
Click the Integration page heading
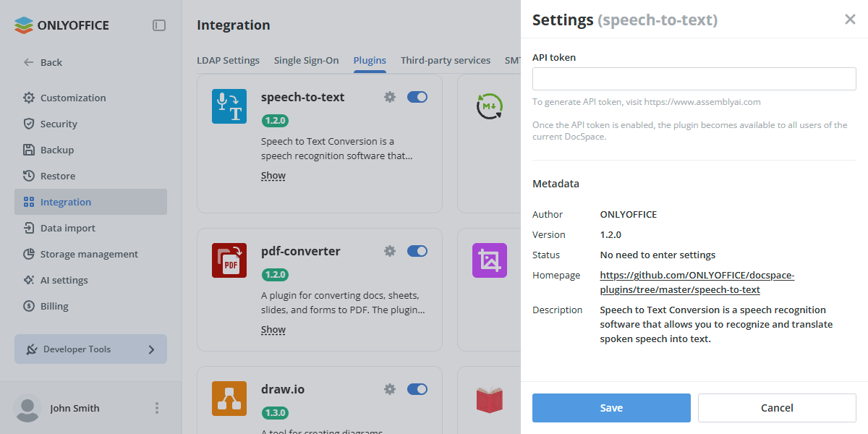(x=234, y=25)
